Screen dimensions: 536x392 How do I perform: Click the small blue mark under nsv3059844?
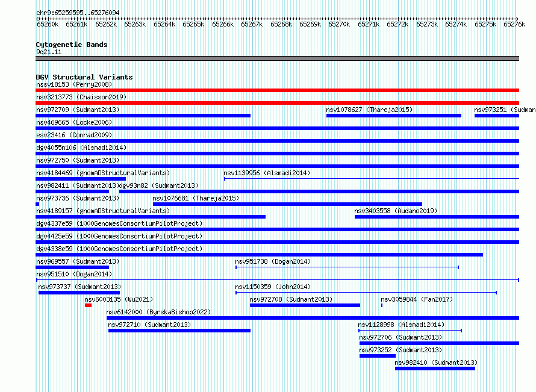click(382, 305)
